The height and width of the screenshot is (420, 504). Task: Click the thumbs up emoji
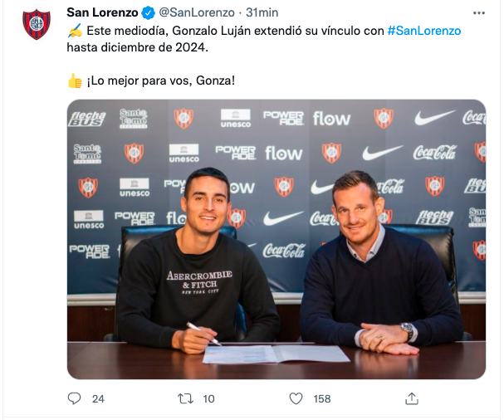(75, 81)
